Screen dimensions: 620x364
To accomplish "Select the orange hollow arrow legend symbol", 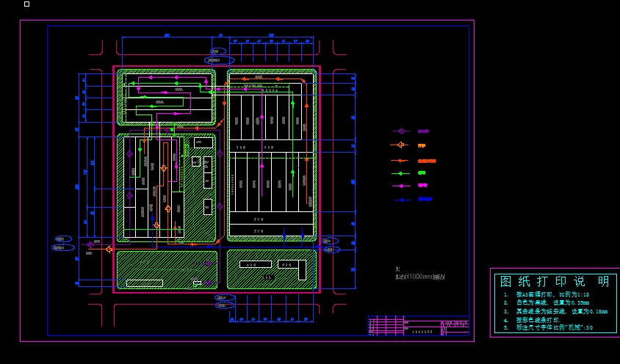I will [400, 145].
